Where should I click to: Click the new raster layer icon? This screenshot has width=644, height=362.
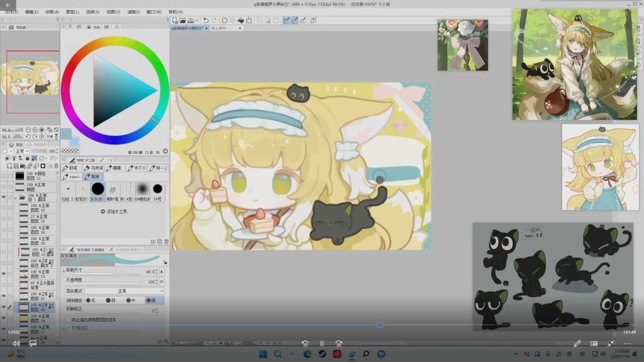click(x=9, y=166)
